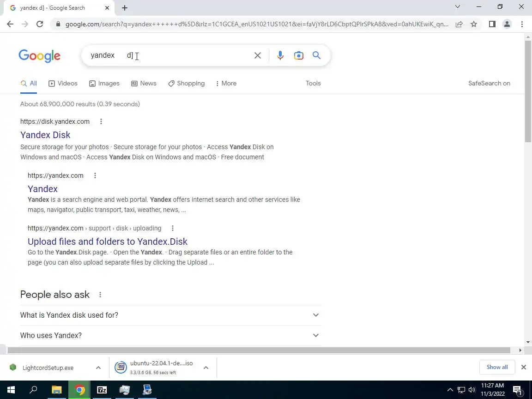This screenshot has width=532, height=399.
Task: Expand options for LightcordSetup.exe download
Action: coord(98,368)
